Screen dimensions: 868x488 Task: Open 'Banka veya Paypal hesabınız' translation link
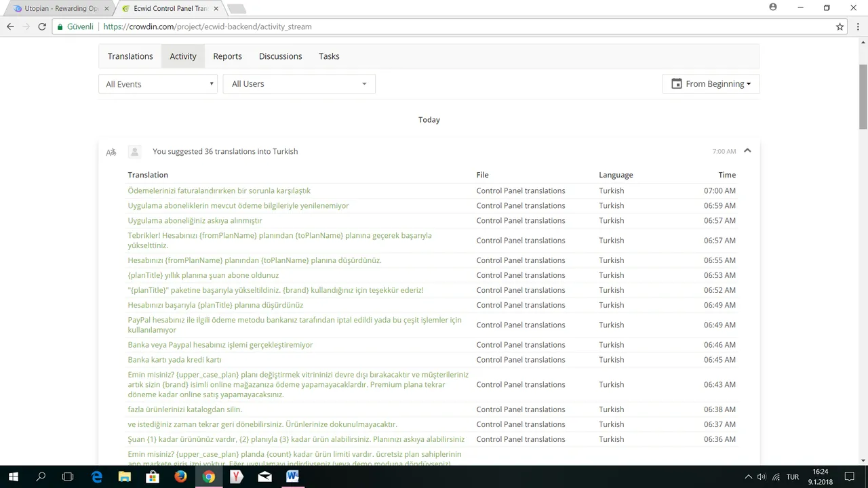[x=220, y=345]
